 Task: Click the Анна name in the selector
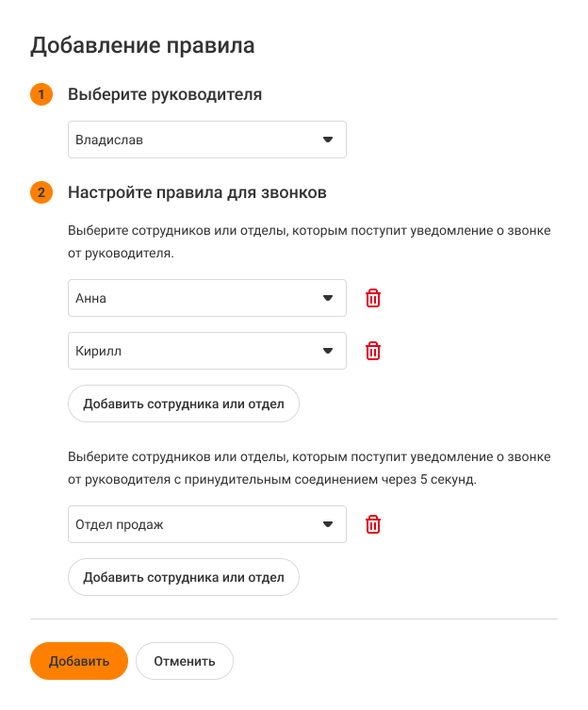(x=90, y=298)
